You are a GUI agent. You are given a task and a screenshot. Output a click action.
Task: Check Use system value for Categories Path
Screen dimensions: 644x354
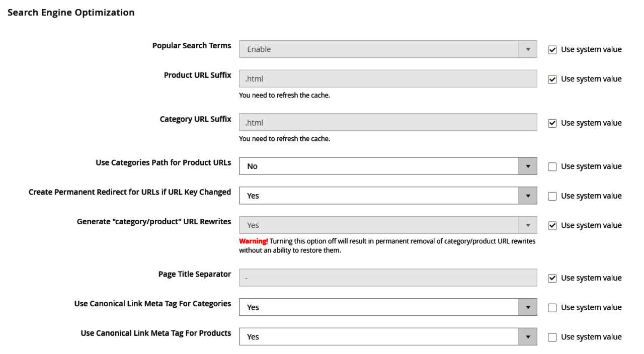coord(552,167)
